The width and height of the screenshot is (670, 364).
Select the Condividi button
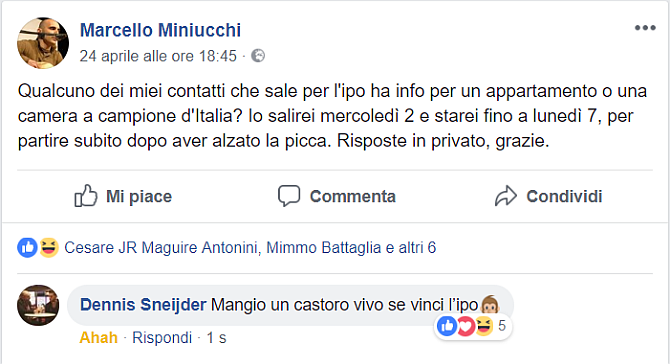(549, 196)
